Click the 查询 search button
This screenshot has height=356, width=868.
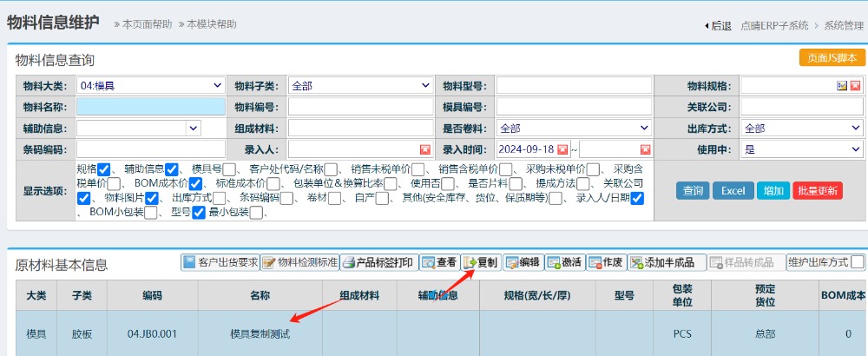coord(693,191)
